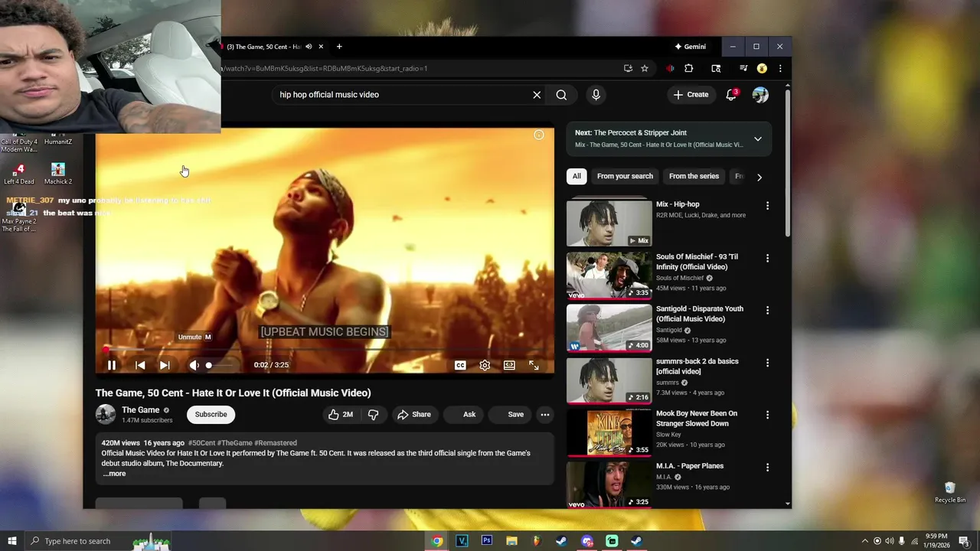Share the video
The image size is (980, 551).
tap(414, 415)
